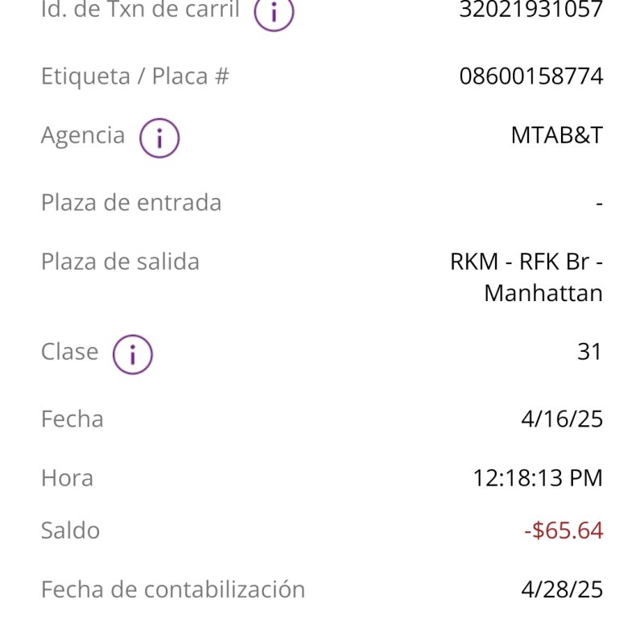Tap the Plaza de salida label
Image resolution: width=644 pixels, height=644 pixels.
point(120,262)
